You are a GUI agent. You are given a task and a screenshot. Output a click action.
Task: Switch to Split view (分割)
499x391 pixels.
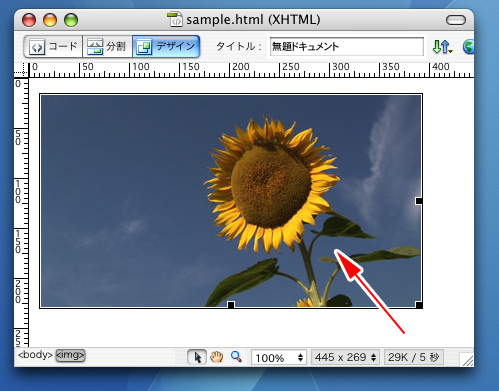pyautogui.click(x=107, y=46)
